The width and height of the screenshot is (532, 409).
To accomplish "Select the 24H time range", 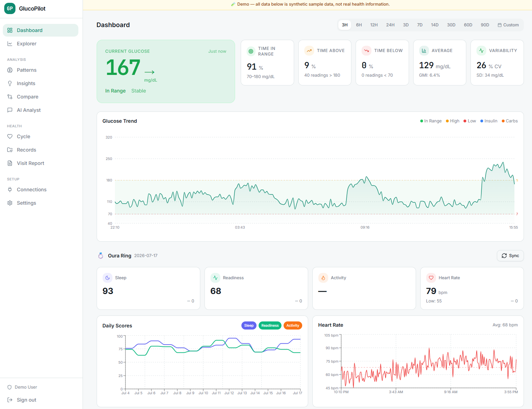I will pos(390,25).
